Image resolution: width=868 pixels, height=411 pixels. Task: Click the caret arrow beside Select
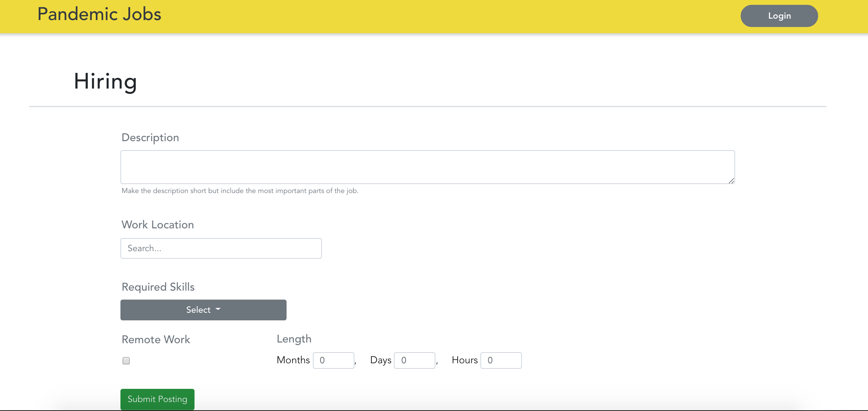[218, 309]
